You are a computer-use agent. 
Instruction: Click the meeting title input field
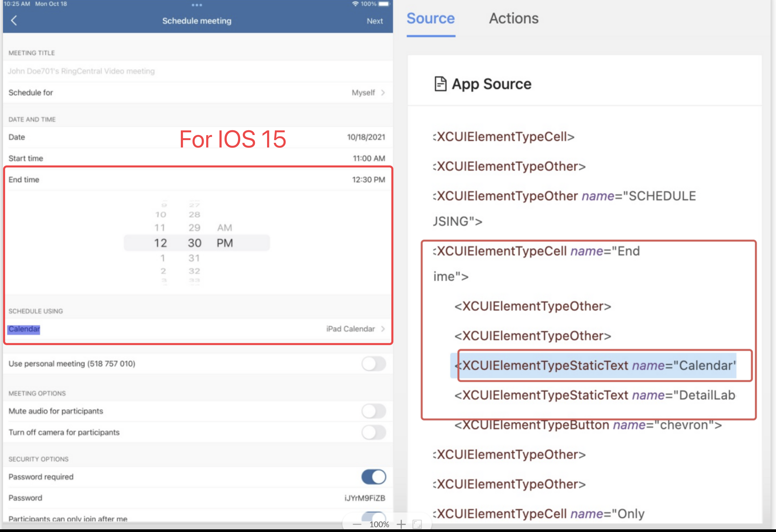pos(135,71)
